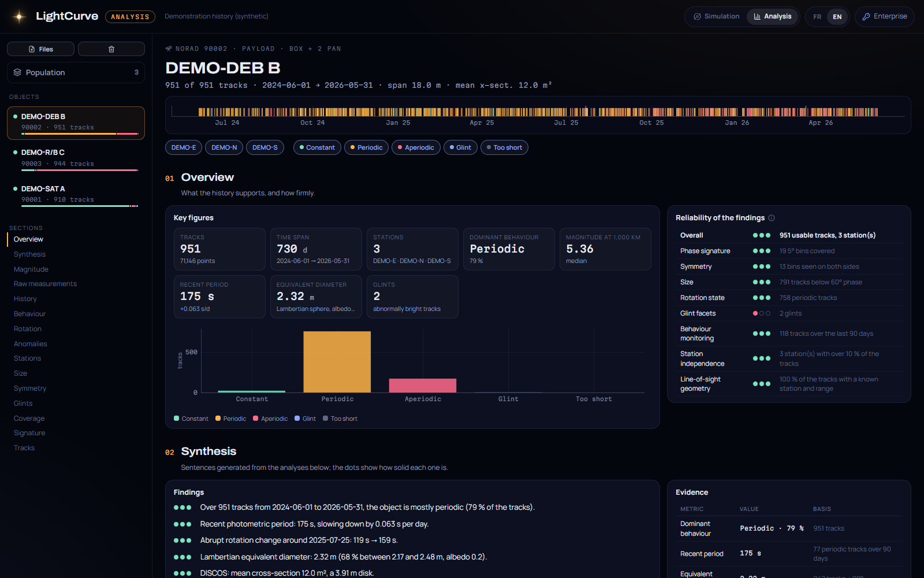The height and width of the screenshot is (578, 924).
Task: Open the Population layers entry
Action: 76,72
